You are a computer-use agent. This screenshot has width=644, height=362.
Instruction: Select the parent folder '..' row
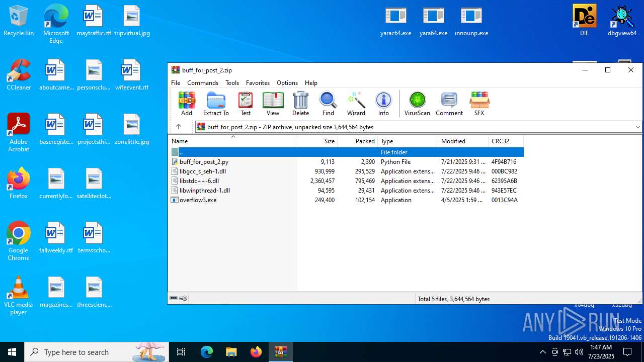point(346,152)
